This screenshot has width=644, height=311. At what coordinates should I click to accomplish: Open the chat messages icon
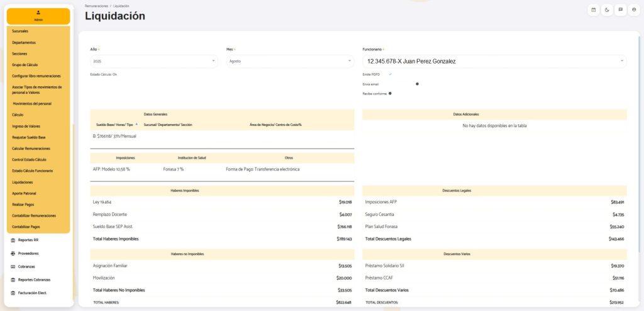coord(621,10)
